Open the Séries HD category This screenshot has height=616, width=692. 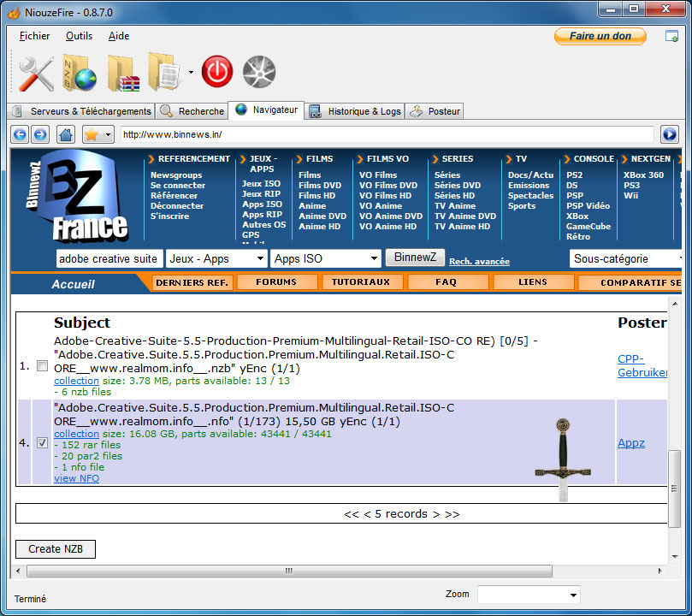454,195
